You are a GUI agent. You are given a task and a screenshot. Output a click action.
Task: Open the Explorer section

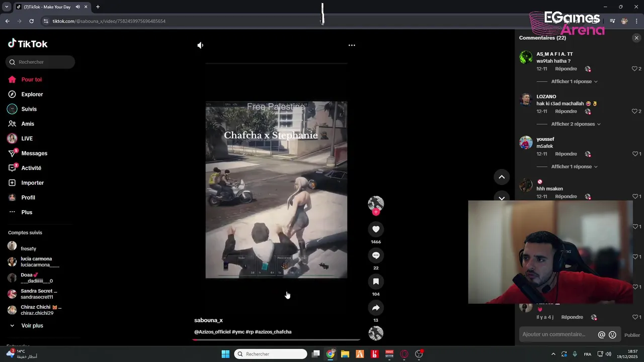pyautogui.click(x=32, y=94)
